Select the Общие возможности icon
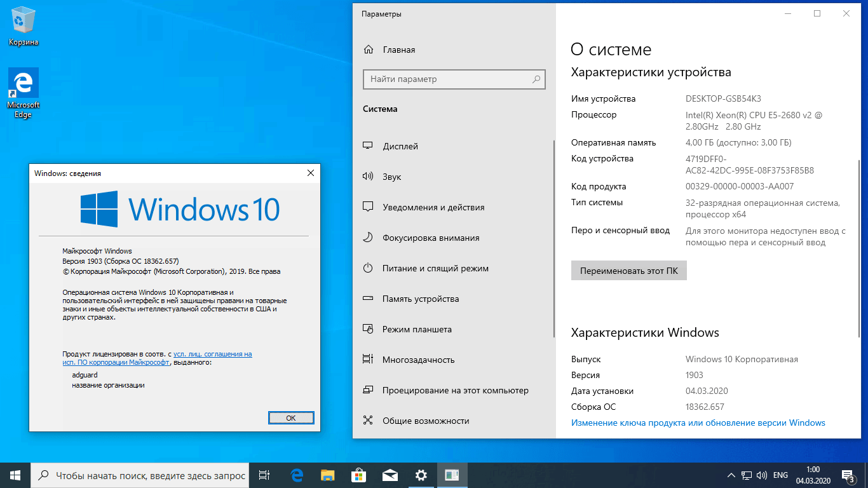The width and height of the screenshot is (868, 488). (367, 421)
